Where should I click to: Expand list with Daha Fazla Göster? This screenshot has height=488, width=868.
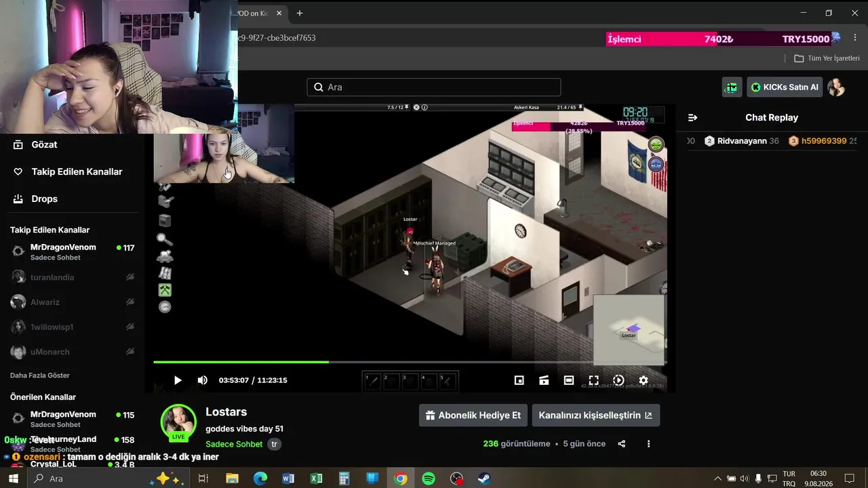(x=40, y=375)
